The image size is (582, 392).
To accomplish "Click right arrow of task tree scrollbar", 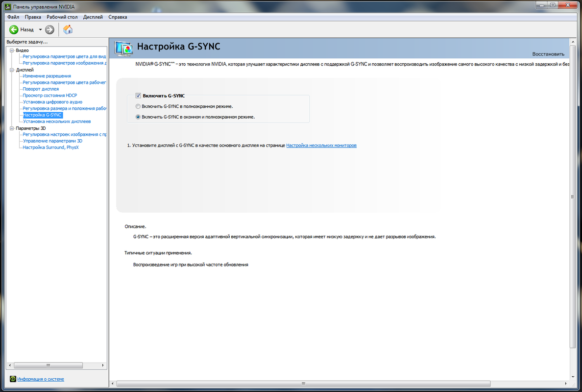I will [x=103, y=365].
